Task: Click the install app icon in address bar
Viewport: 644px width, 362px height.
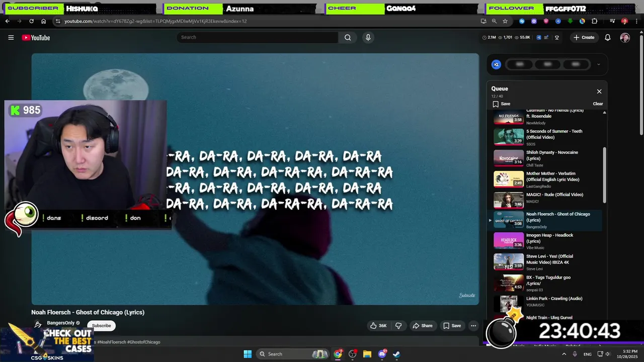Action: (484, 21)
